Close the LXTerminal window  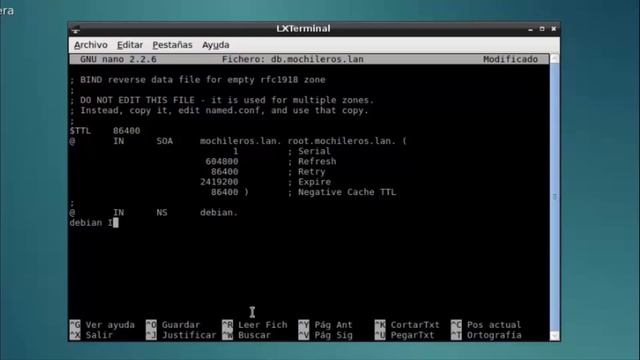(553, 29)
